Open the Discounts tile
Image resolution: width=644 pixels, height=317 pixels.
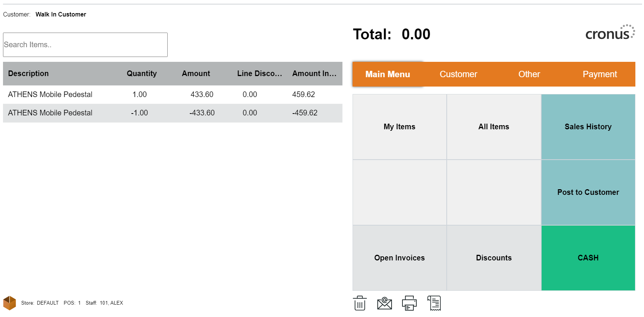coord(494,258)
